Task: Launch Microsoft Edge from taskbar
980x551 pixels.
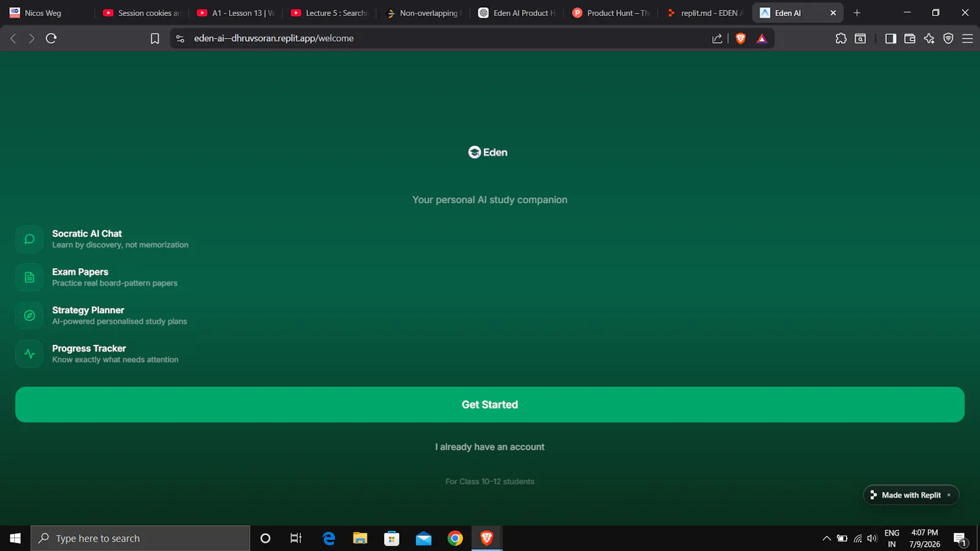Action: pos(329,538)
